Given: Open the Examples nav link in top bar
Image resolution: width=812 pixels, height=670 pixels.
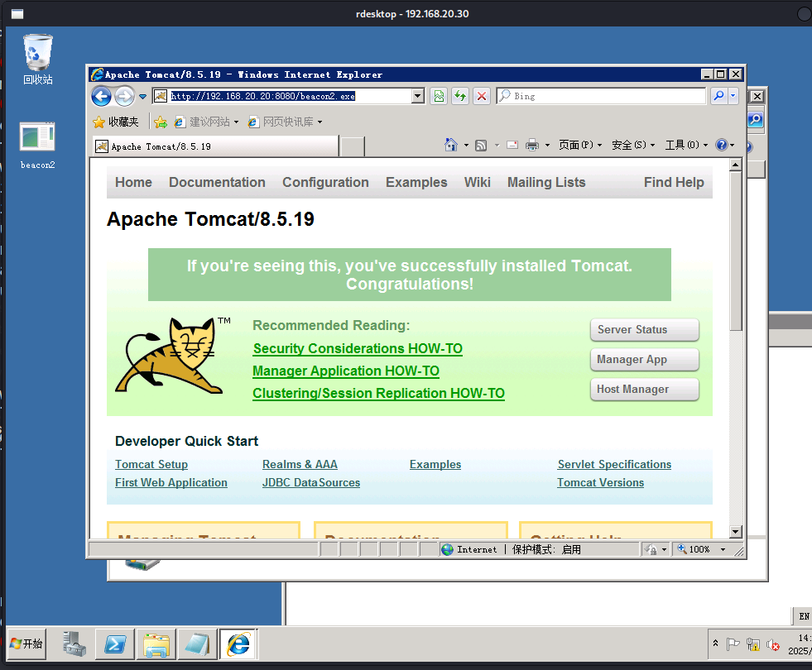Looking at the screenshot, I should (x=416, y=182).
